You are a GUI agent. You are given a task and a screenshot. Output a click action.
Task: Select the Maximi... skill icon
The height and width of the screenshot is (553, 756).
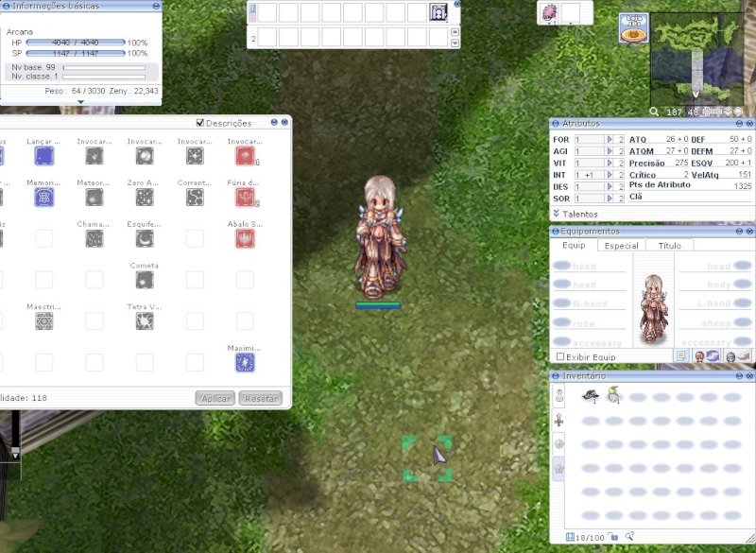245,363
